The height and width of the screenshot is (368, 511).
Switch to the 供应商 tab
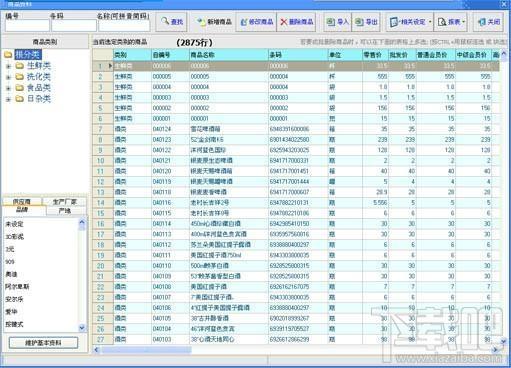pyautogui.click(x=22, y=202)
